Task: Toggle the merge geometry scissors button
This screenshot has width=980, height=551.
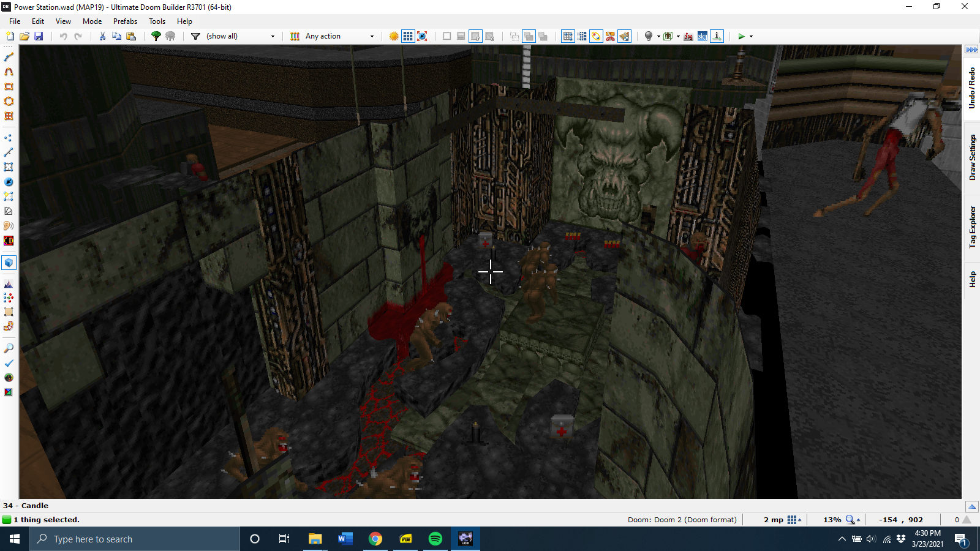Action: [610, 36]
